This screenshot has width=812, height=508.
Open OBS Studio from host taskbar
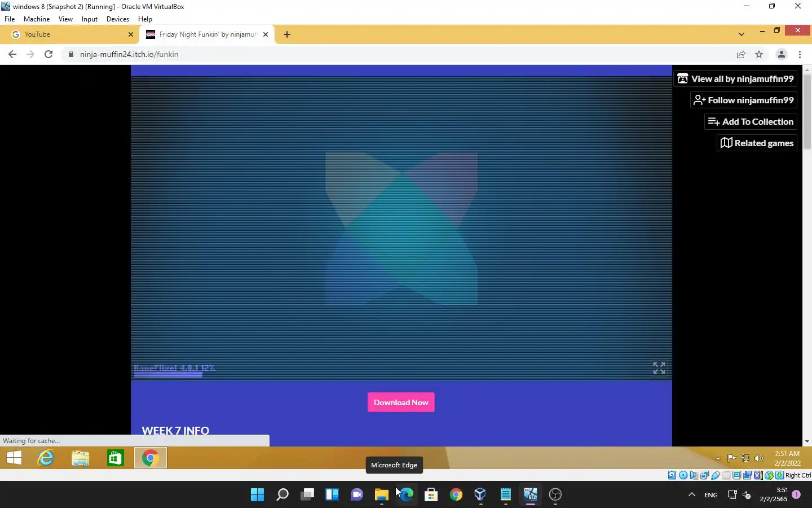pos(555,494)
